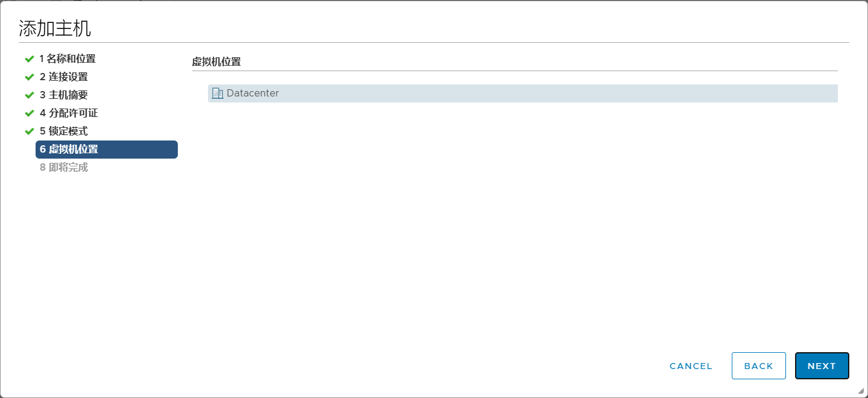Click the 虚拟机位置 section heading

[216, 62]
